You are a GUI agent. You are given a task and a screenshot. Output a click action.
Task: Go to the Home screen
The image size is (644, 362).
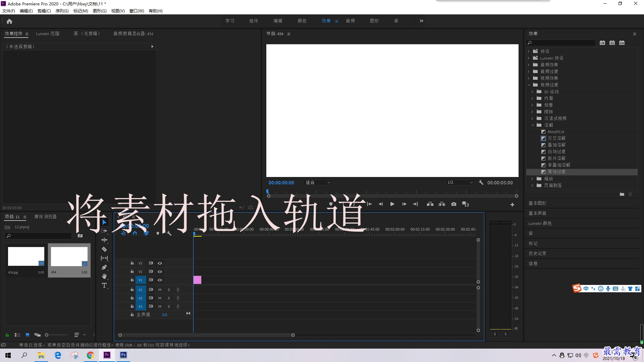click(9, 21)
